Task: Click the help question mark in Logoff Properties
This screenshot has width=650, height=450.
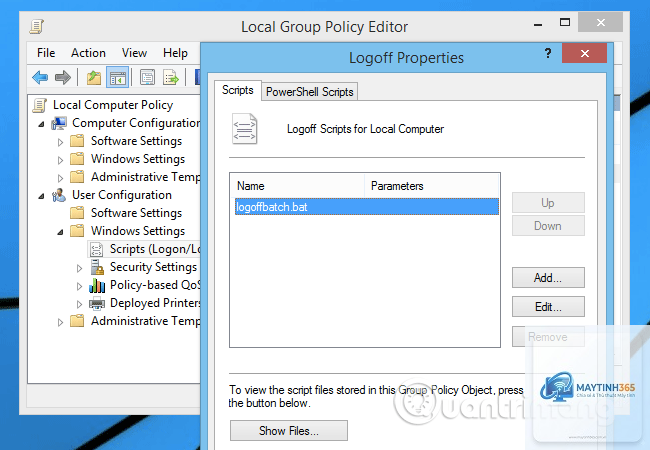Action: pyautogui.click(x=548, y=53)
